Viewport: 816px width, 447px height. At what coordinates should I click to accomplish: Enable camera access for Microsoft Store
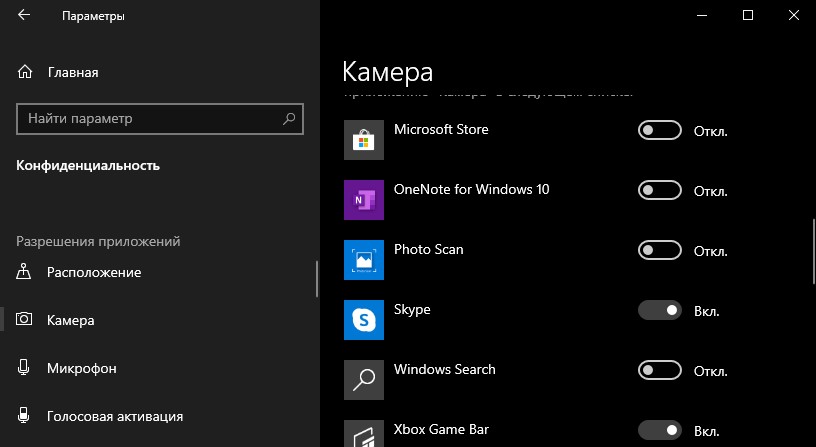(x=659, y=131)
